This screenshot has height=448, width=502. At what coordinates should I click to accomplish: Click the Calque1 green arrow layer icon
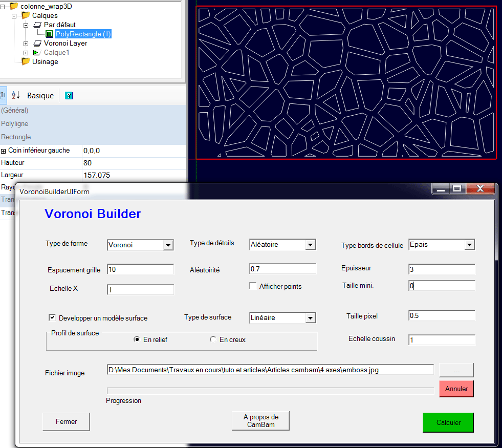tap(37, 53)
